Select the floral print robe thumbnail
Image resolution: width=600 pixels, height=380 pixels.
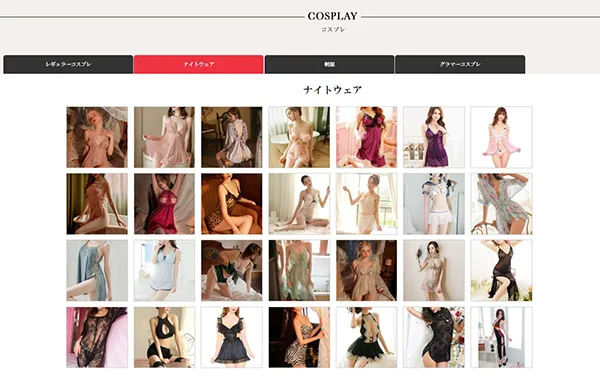[501, 204]
